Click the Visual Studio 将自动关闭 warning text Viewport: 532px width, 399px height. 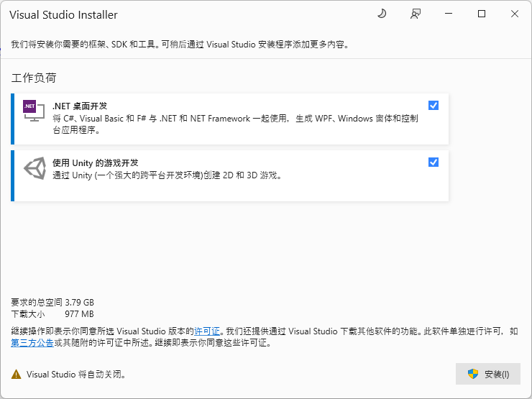76,375
